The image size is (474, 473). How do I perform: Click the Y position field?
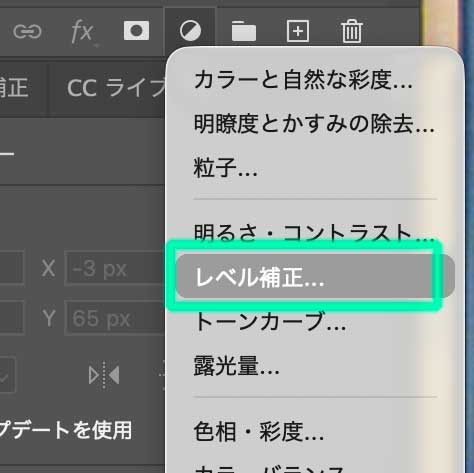(115, 318)
